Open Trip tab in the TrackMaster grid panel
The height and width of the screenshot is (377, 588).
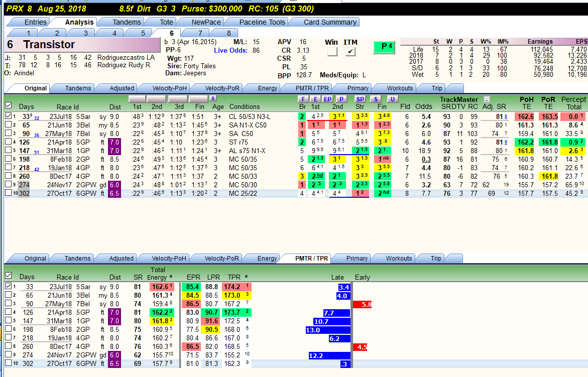tap(437, 88)
